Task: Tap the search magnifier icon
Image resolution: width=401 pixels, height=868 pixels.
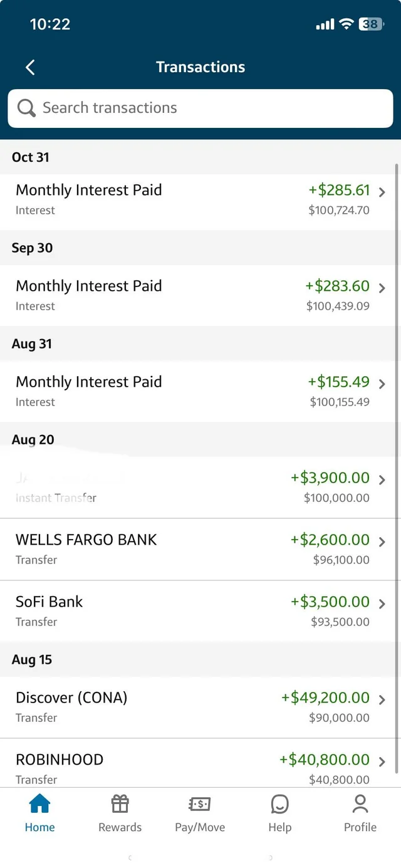Action: 26,108
